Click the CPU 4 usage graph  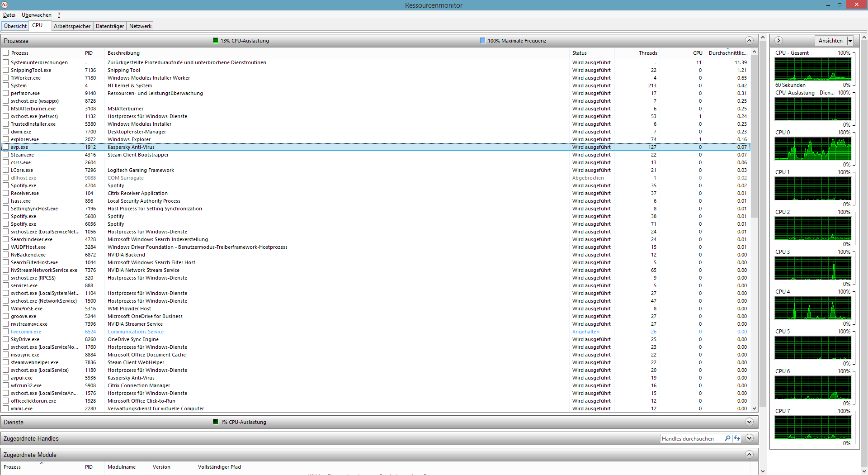(813, 308)
